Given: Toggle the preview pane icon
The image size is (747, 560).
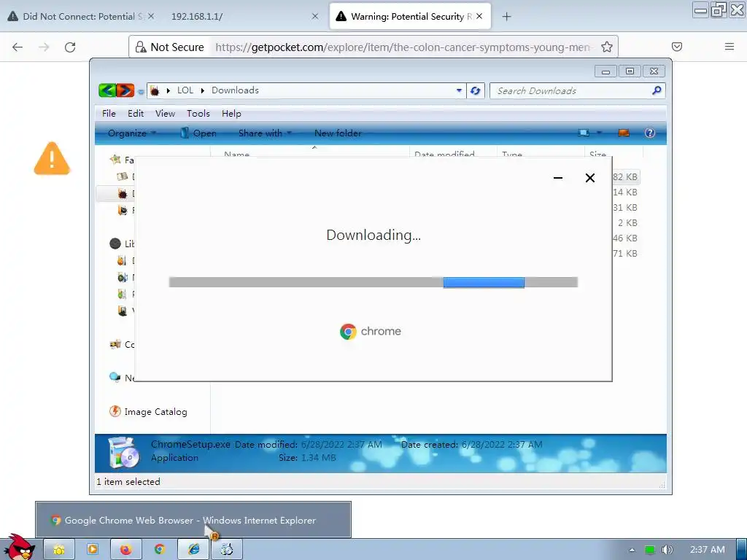Looking at the screenshot, I should click(x=623, y=133).
